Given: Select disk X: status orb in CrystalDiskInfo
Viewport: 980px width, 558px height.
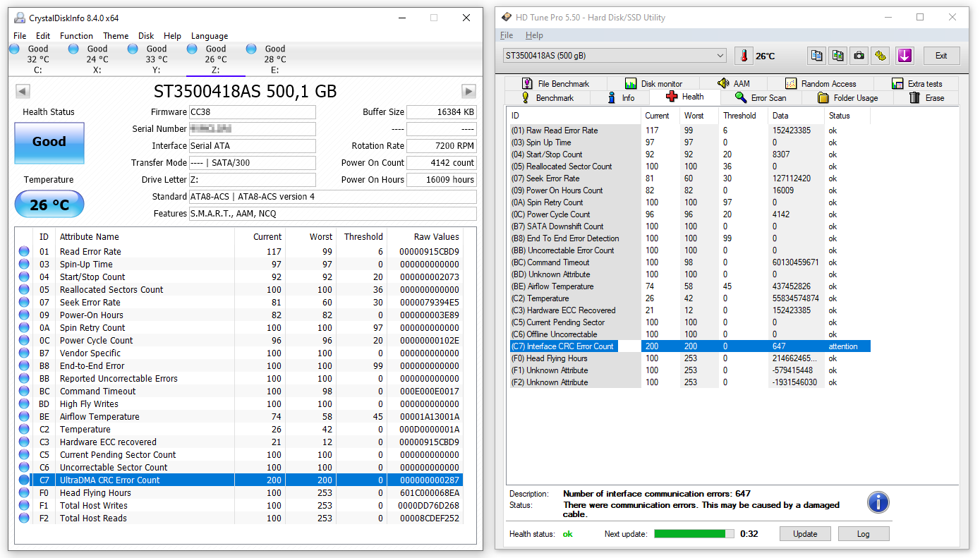Looking at the screenshot, I should 74,49.
